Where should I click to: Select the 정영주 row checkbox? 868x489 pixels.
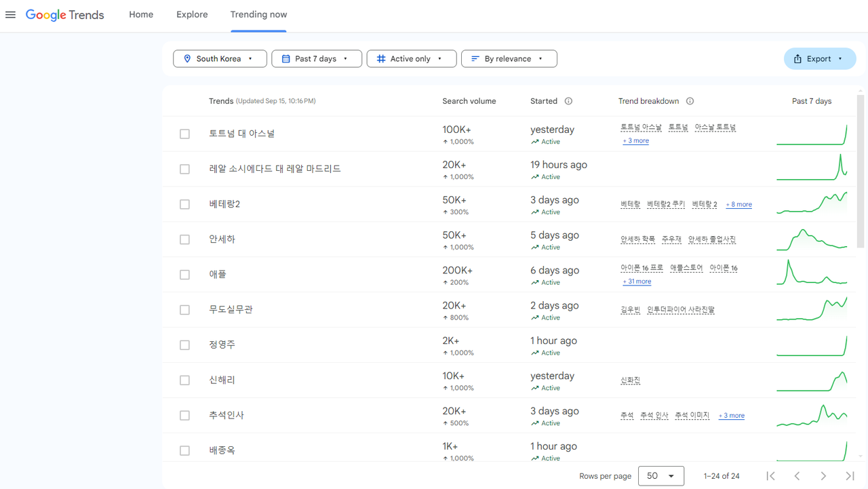click(x=184, y=345)
